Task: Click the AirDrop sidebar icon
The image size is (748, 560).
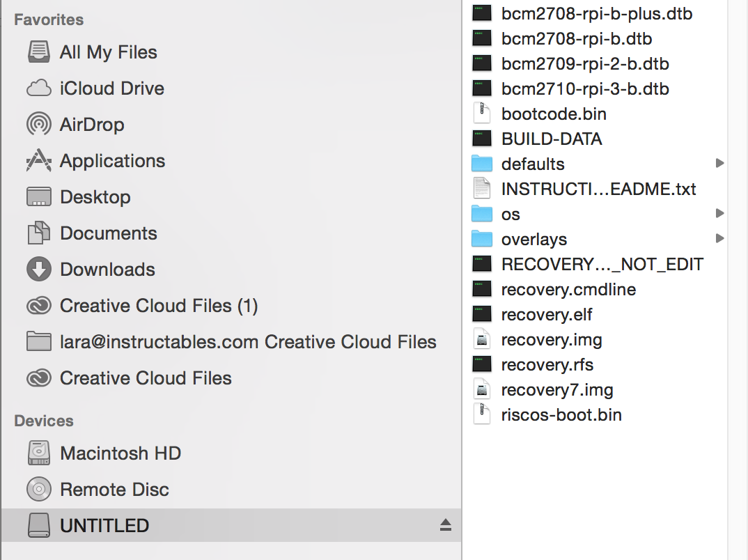Action: [39, 125]
